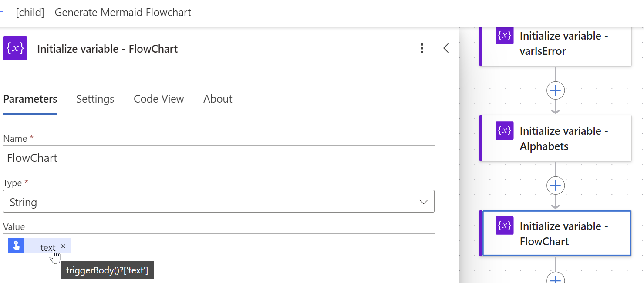Select the Parameters tab

[30, 99]
